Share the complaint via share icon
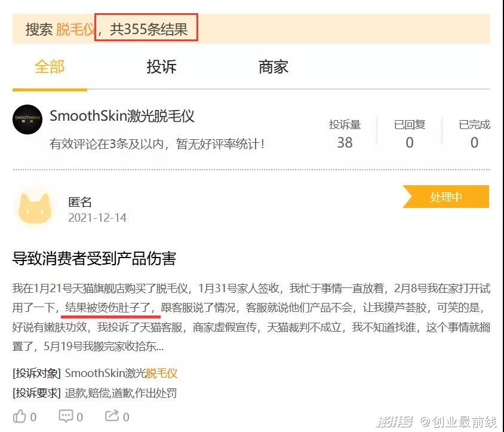The height and width of the screenshot is (432, 504). [x=112, y=416]
